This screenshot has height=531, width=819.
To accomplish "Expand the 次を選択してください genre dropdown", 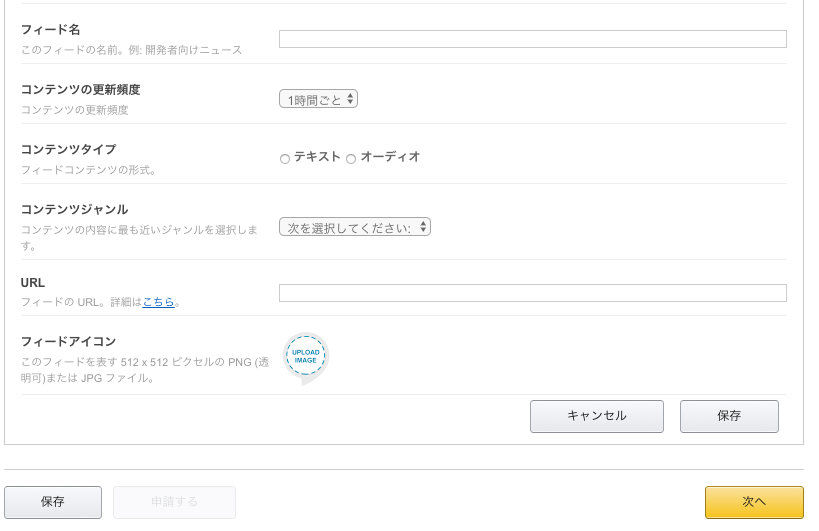I will (x=355, y=227).
